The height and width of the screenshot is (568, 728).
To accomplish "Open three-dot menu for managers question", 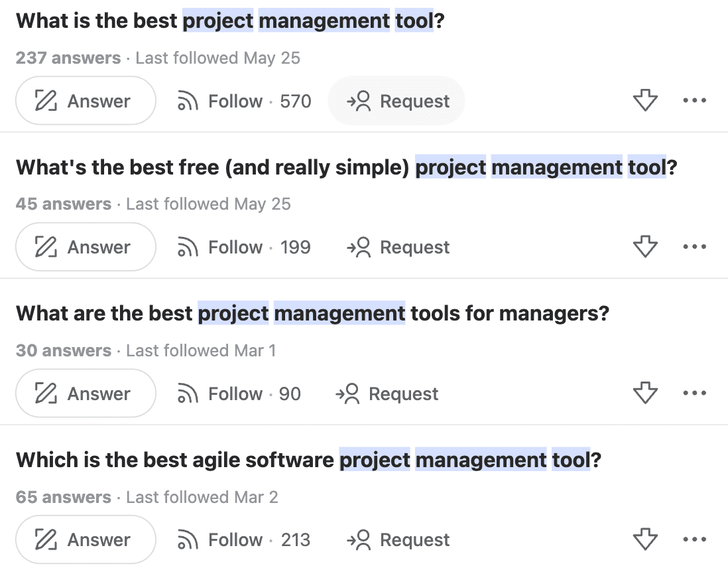I will point(695,393).
